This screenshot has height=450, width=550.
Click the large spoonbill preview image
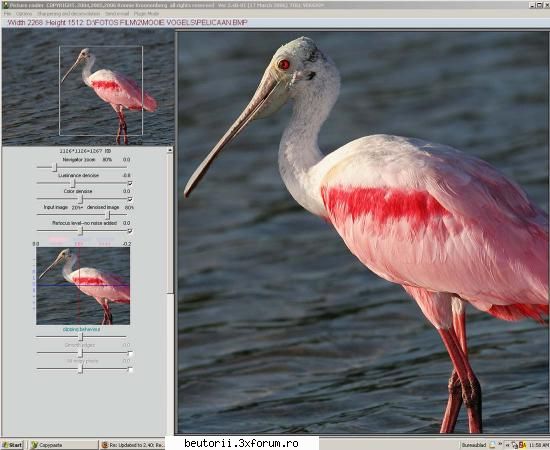point(363,233)
